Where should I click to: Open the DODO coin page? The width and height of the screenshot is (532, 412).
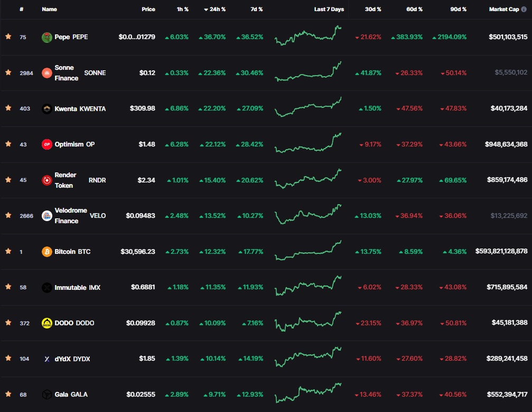74,323
